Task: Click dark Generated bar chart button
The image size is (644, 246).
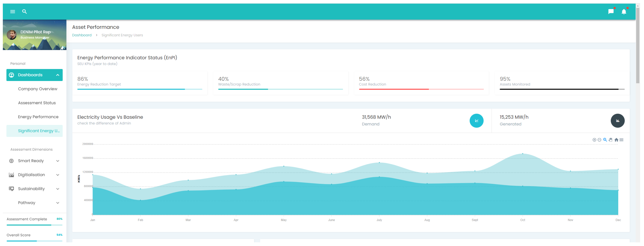Action: click(x=617, y=121)
